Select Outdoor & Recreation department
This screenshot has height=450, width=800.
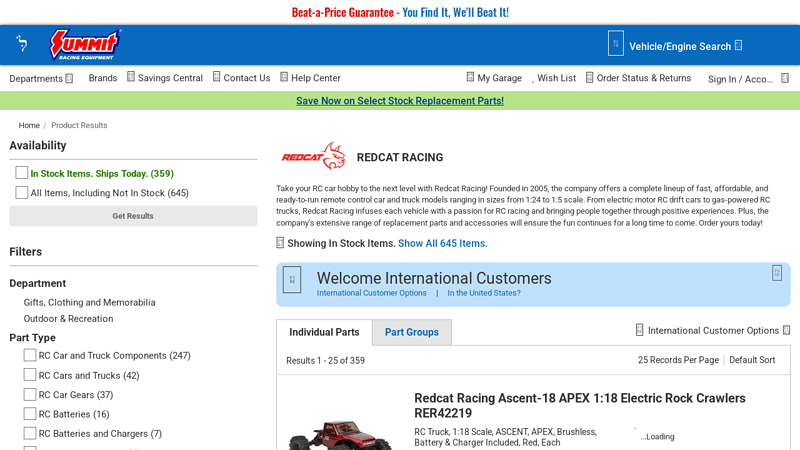coord(68,319)
